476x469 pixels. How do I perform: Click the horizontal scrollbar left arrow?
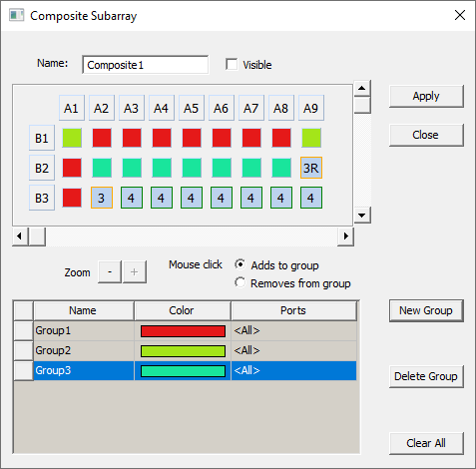pyautogui.click(x=20, y=236)
